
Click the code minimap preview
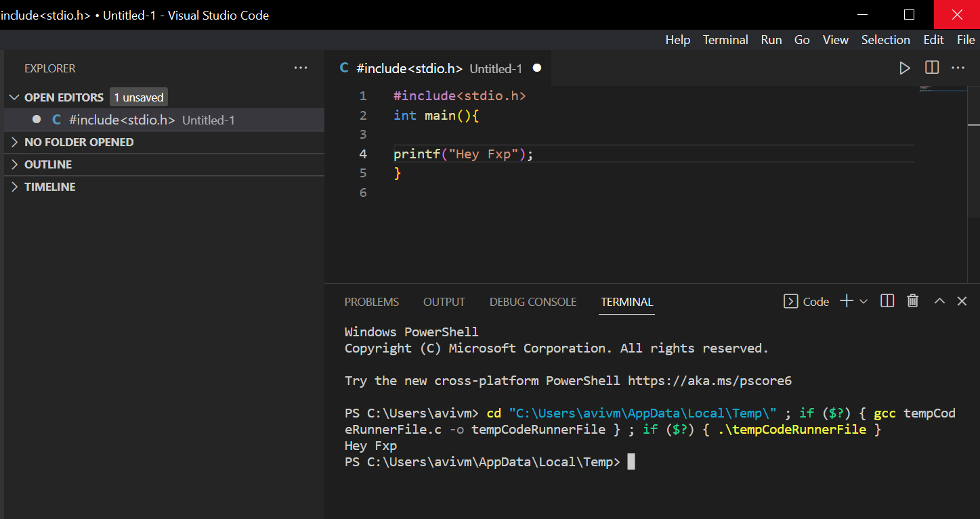click(x=943, y=89)
